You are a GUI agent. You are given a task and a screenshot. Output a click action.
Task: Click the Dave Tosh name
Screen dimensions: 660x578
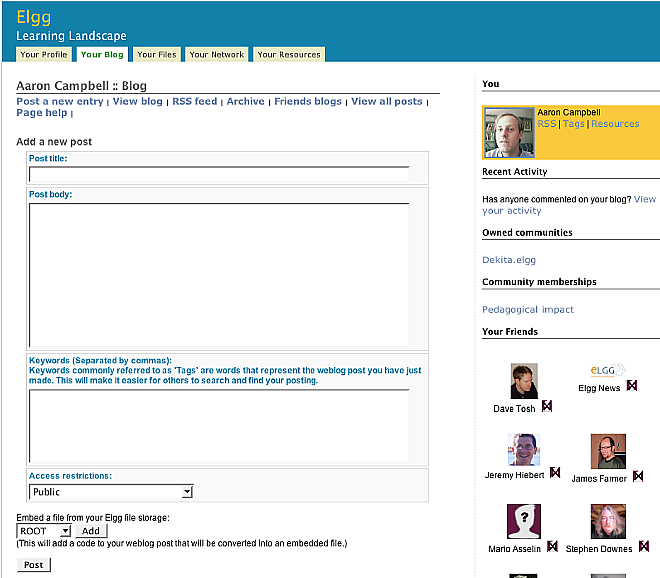pos(514,409)
